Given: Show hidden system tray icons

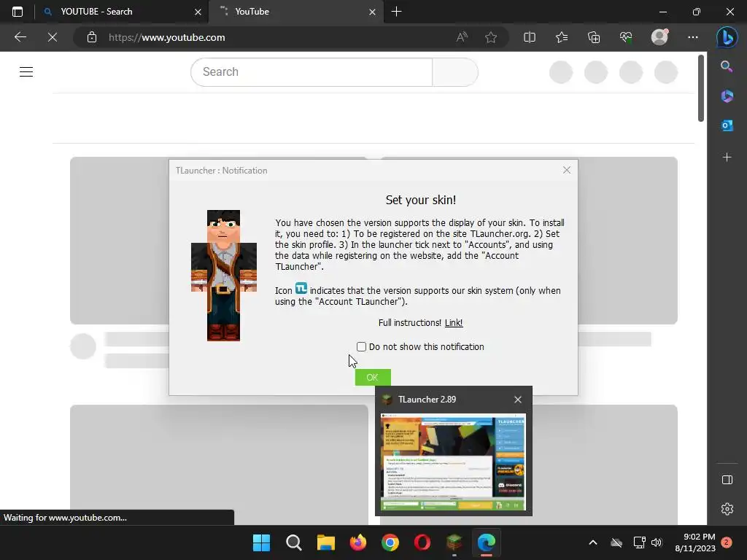Looking at the screenshot, I should [x=592, y=542].
